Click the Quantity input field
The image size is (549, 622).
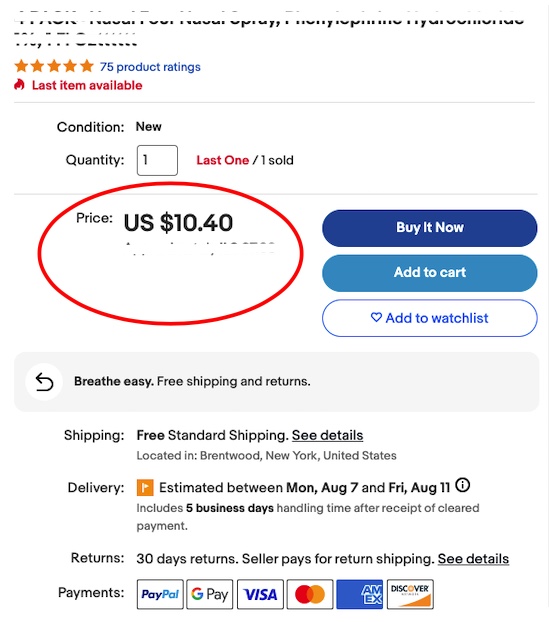pos(157,160)
